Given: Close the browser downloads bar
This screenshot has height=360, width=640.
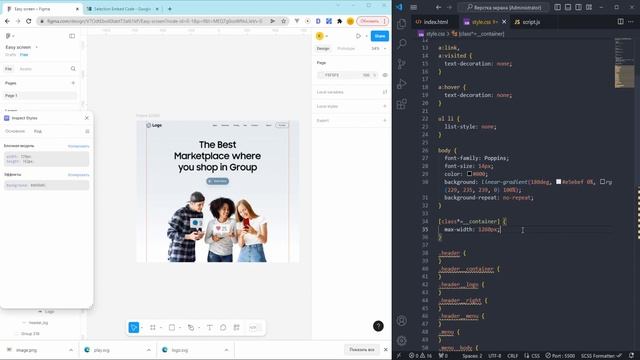Looking at the screenshot, I should (385, 350).
